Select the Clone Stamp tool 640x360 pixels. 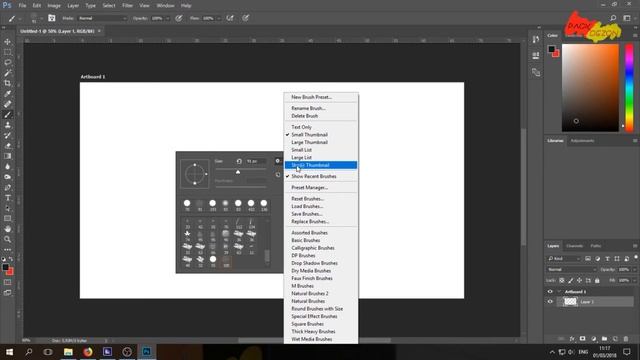point(7,125)
